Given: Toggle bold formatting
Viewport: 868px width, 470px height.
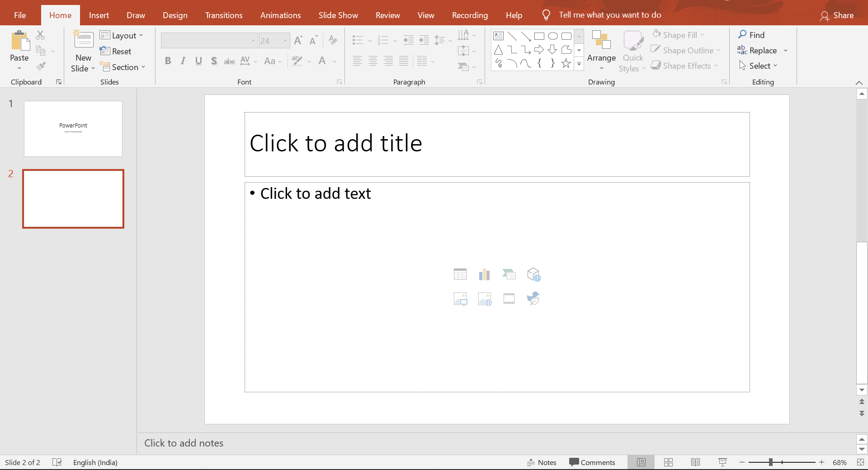Looking at the screenshot, I should 168,61.
